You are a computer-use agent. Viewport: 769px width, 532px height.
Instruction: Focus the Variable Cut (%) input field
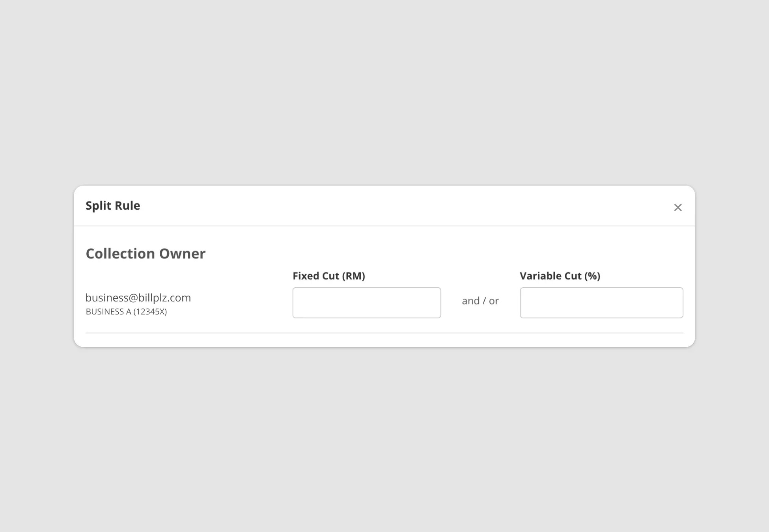pos(601,303)
